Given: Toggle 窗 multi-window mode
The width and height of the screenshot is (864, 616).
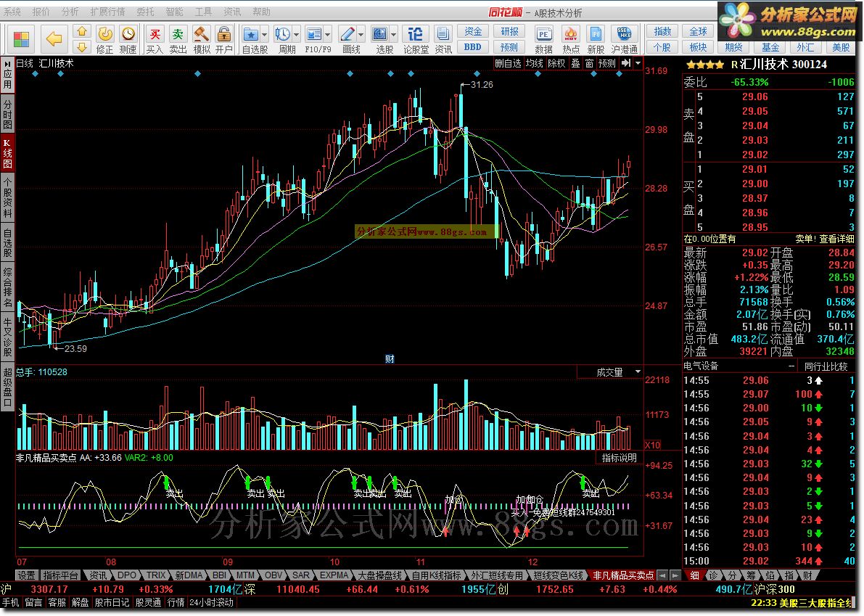Looking at the screenshot, I should coord(589,63).
